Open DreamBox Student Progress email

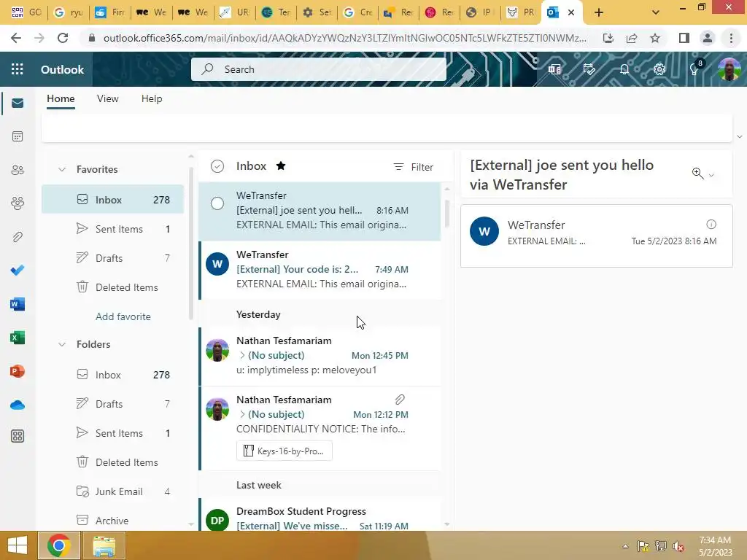pyautogui.click(x=320, y=516)
